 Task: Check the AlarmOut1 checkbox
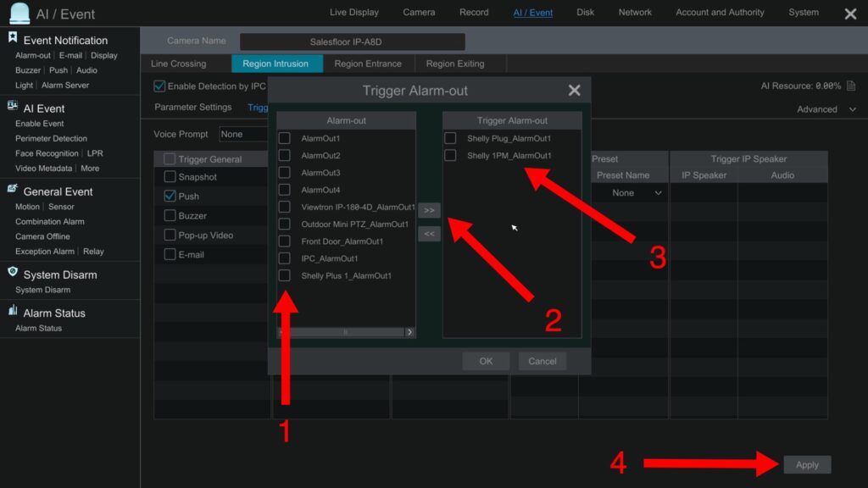tap(285, 138)
